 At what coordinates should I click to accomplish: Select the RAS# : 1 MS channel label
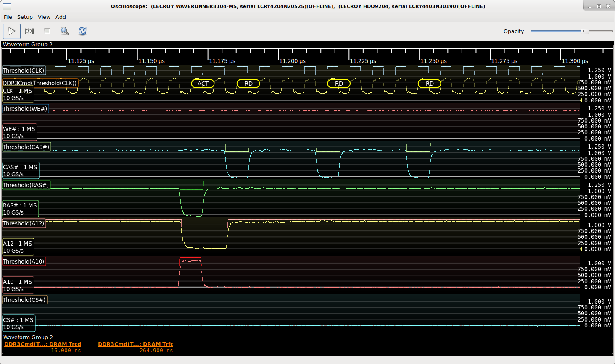(x=20, y=209)
